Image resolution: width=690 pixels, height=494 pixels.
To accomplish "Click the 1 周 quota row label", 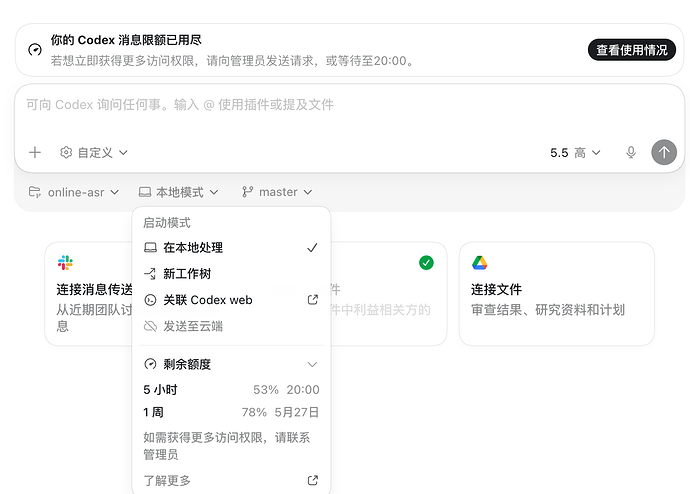I will [153, 412].
